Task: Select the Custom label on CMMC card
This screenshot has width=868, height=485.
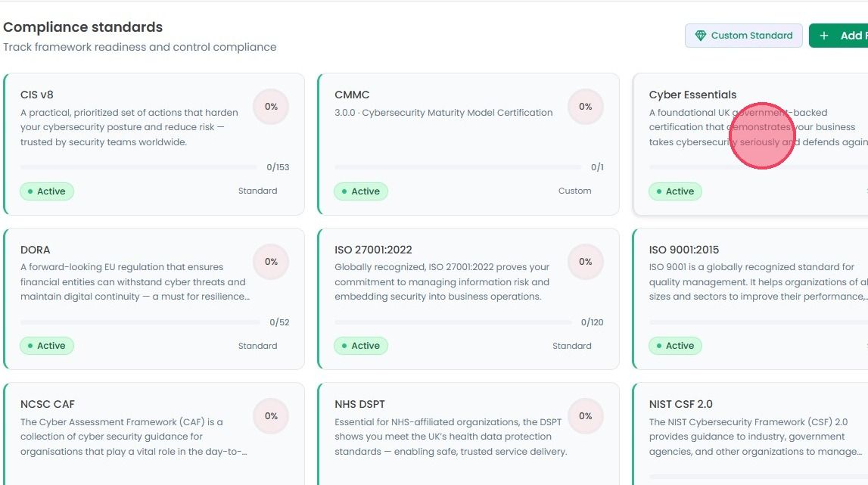Action: pos(574,191)
